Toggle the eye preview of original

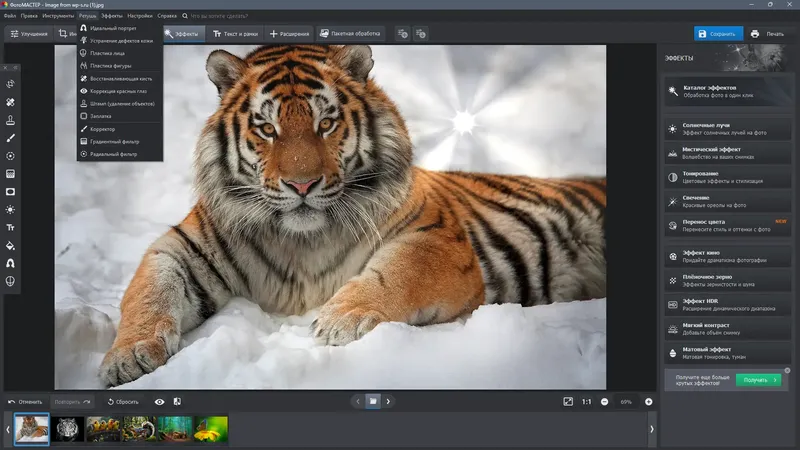pyautogui.click(x=159, y=401)
